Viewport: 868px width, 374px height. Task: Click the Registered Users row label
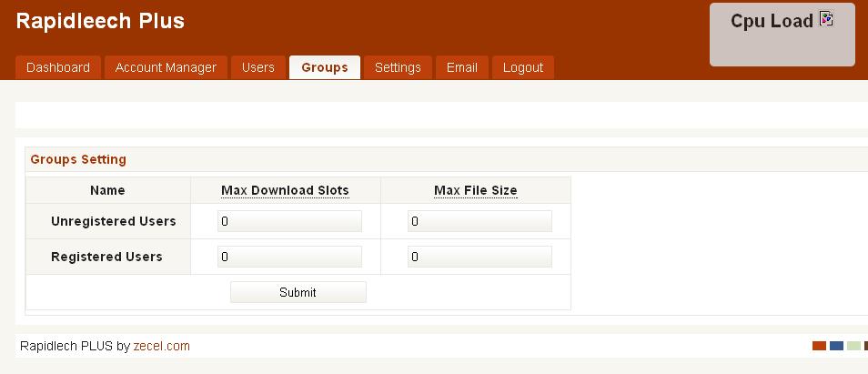point(106,257)
